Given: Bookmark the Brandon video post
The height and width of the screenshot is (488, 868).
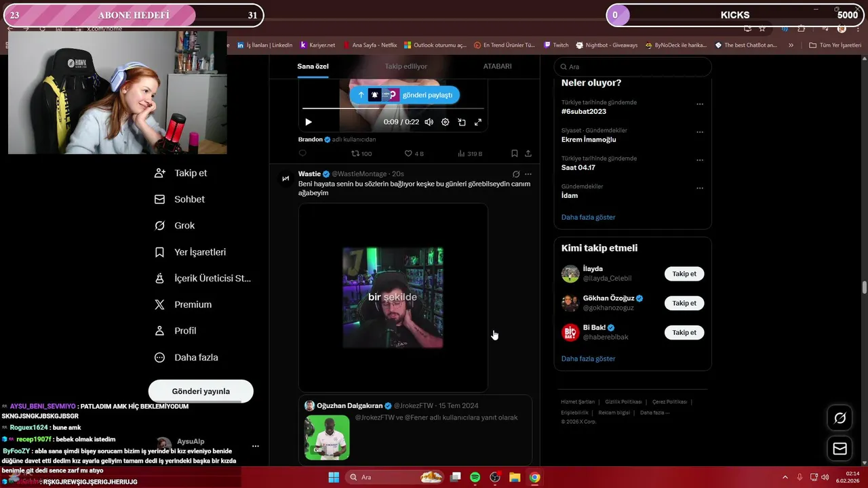Looking at the screenshot, I should tap(515, 154).
